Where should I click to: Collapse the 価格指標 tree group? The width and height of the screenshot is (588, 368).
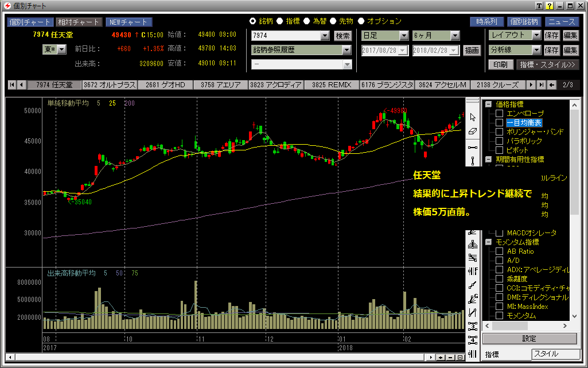pyautogui.click(x=488, y=104)
